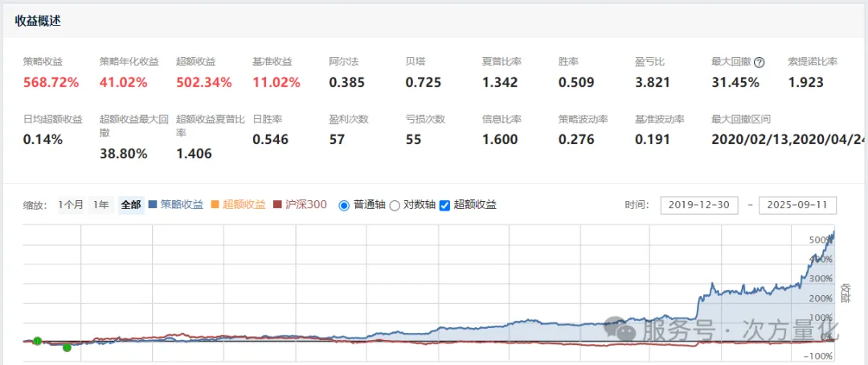This screenshot has height=365, width=868.
Task: Zoom chart to 1个月 range
Action: click(x=70, y=205)
